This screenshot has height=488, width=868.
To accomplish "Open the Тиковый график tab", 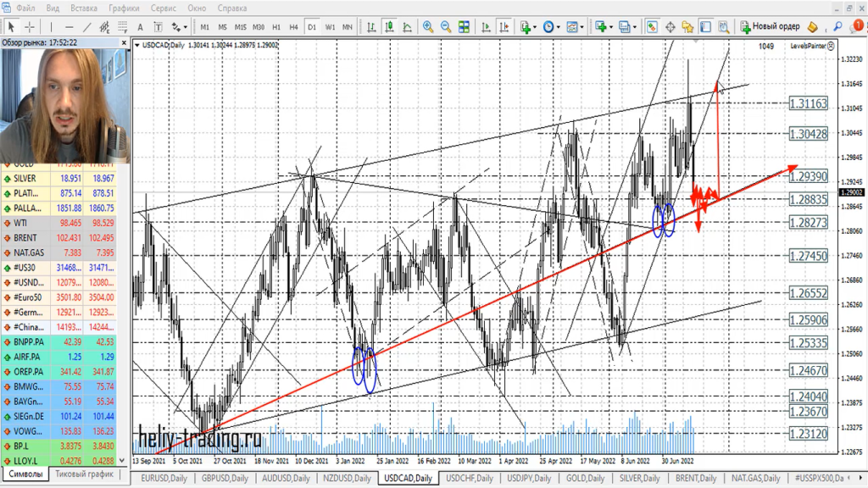I will (x=86, y=474).
